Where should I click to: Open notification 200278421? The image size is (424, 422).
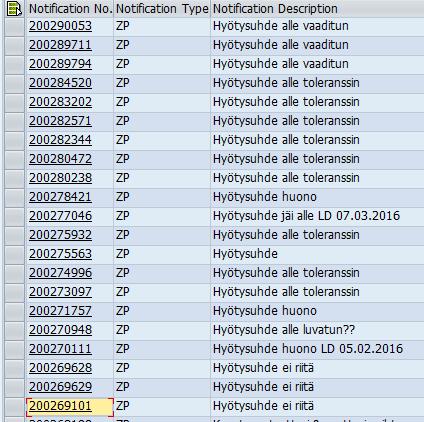[x=60, y=197]
